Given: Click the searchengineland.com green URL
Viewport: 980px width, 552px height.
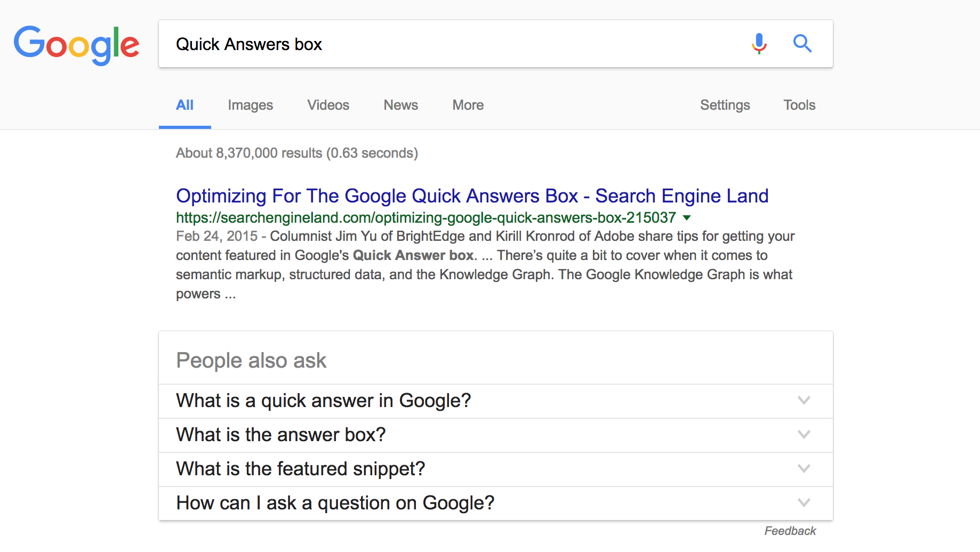Looking at the screenshot, I should (x=425, y=218).
